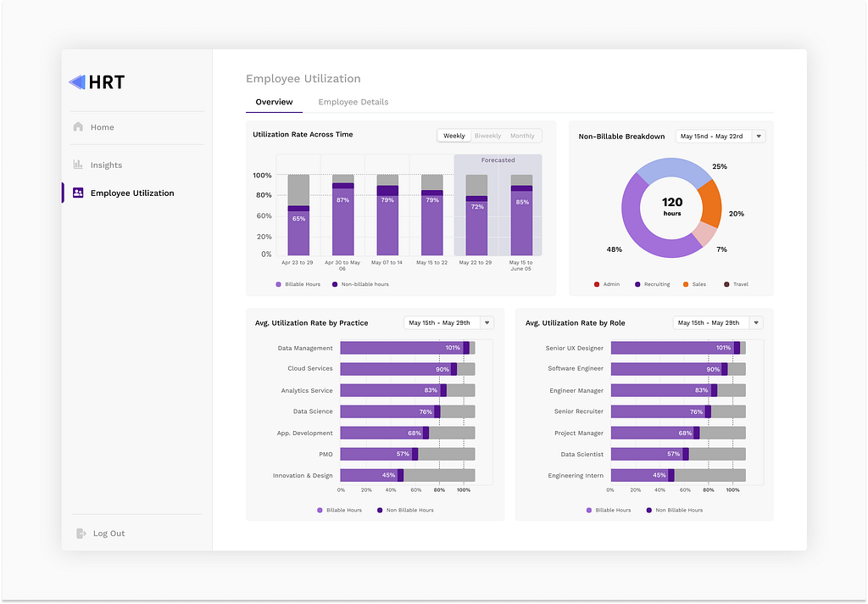Select the Home icon in the sidebar
This screenshot has width=868, height=604.
point(77,126)
